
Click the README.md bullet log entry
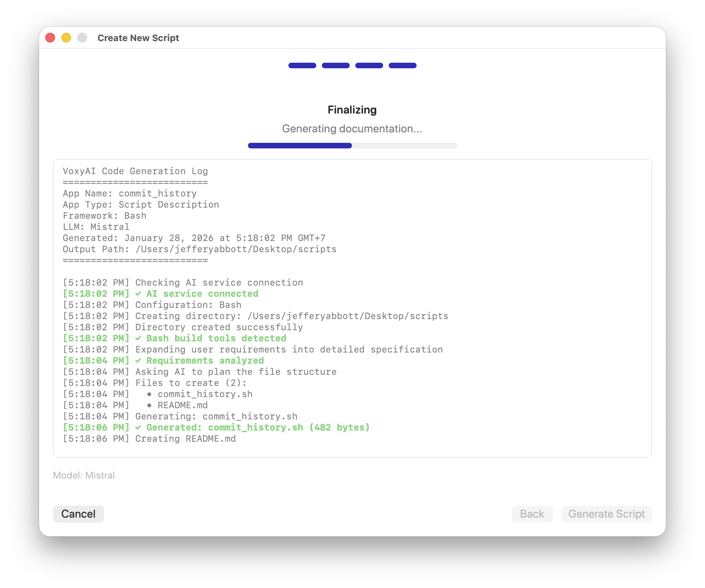tap(183, 405)
